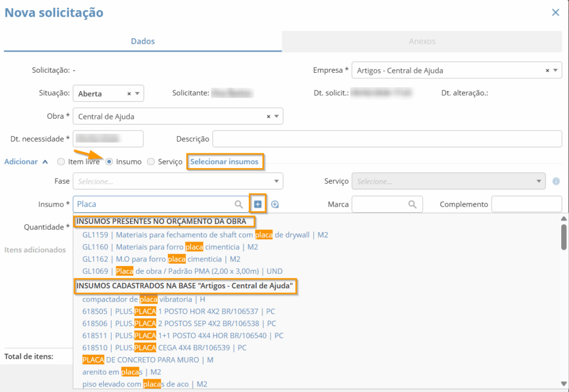Switch to the Anexos tab
The width and height of the screenshot is (569, 392).
(x=422, y=42)
